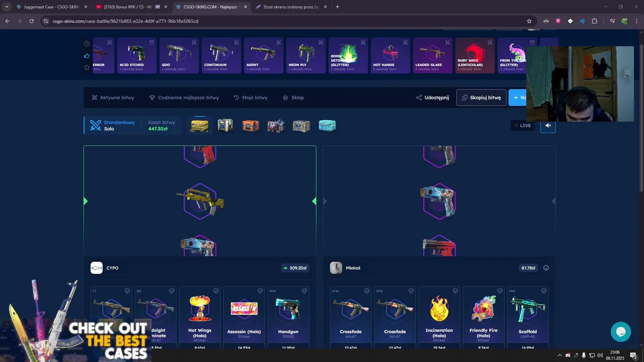
Task: Click the shield icon on Hot Wings card
Action: coord(216,291)
